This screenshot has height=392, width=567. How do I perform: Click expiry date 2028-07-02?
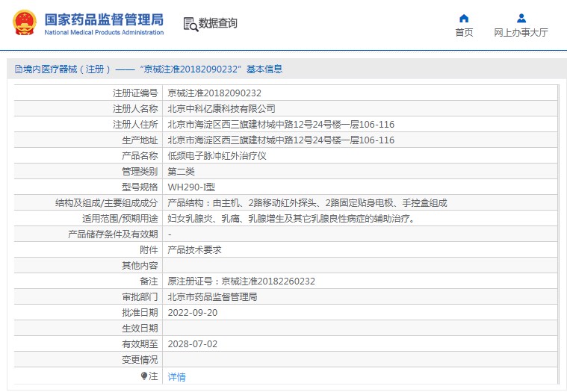[193, 344]
